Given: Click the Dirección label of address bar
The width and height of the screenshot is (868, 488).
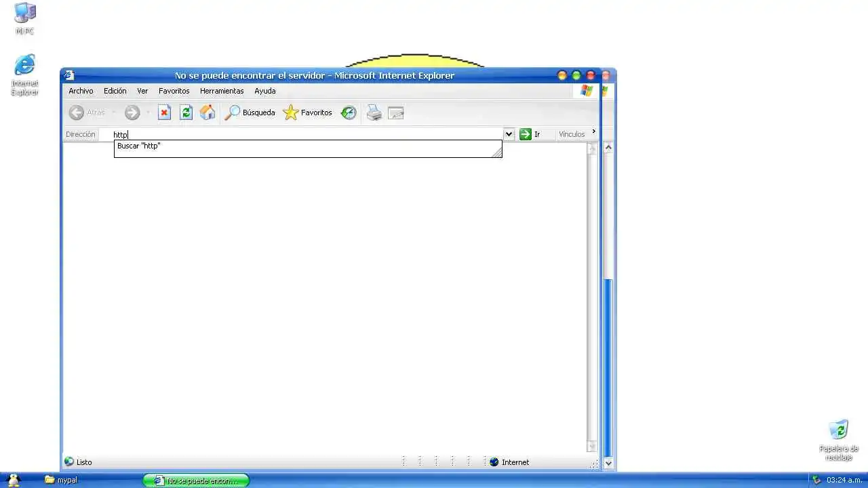Looking at the screenshot, I should [x=80, y=134].
